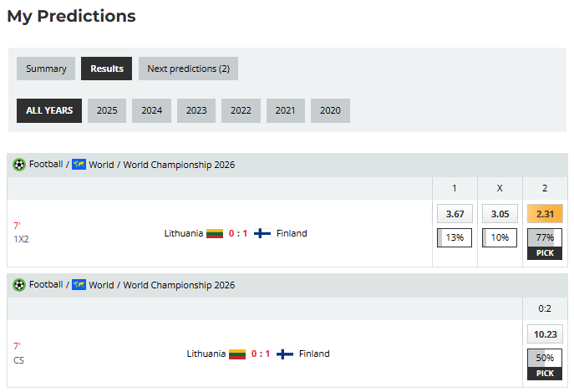Switch to the Summary tab
Viewport: 574px width, 392px height.
point(46,69)
